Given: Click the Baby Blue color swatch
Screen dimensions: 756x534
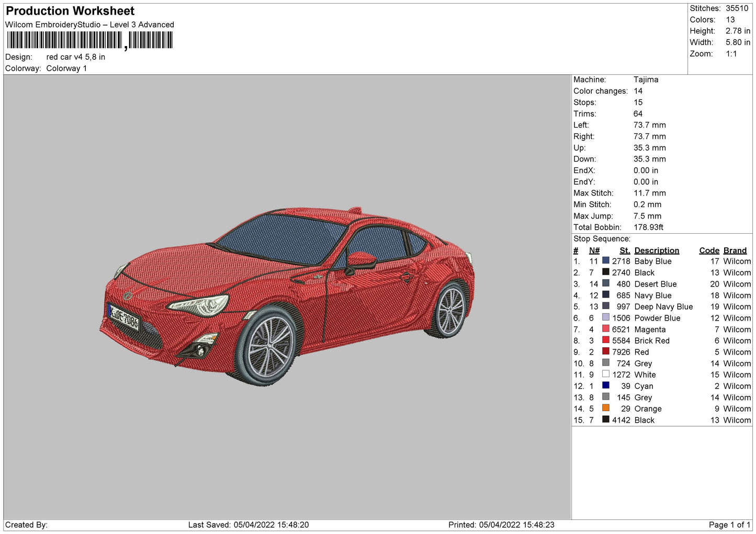Looking at the screenshot, I should coord(606,260).
